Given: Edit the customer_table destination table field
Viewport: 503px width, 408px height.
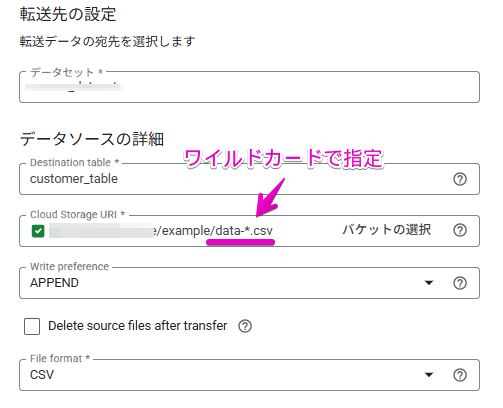Looking at the screenshot, I should pyautogui.click(x=249, y=179).
